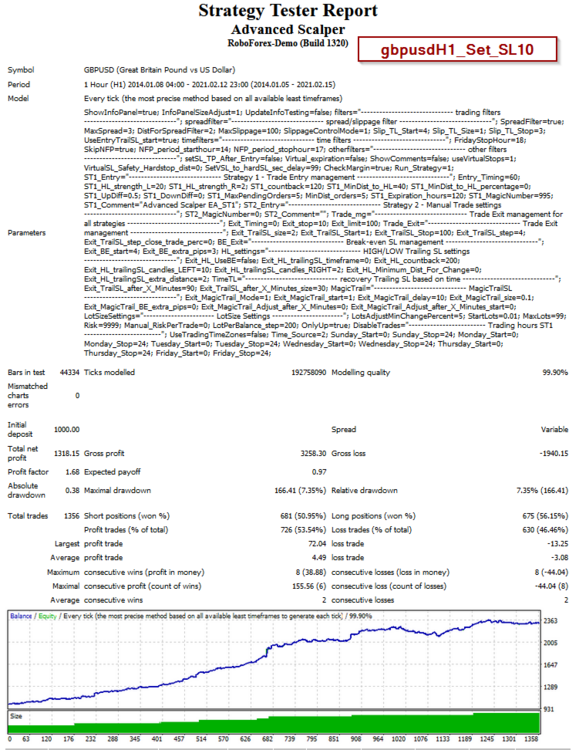The height and width of the screenshot is (750, 579).
Task: Select the consecutive loss value -44.04 (8)
Action: click(551, 586)
